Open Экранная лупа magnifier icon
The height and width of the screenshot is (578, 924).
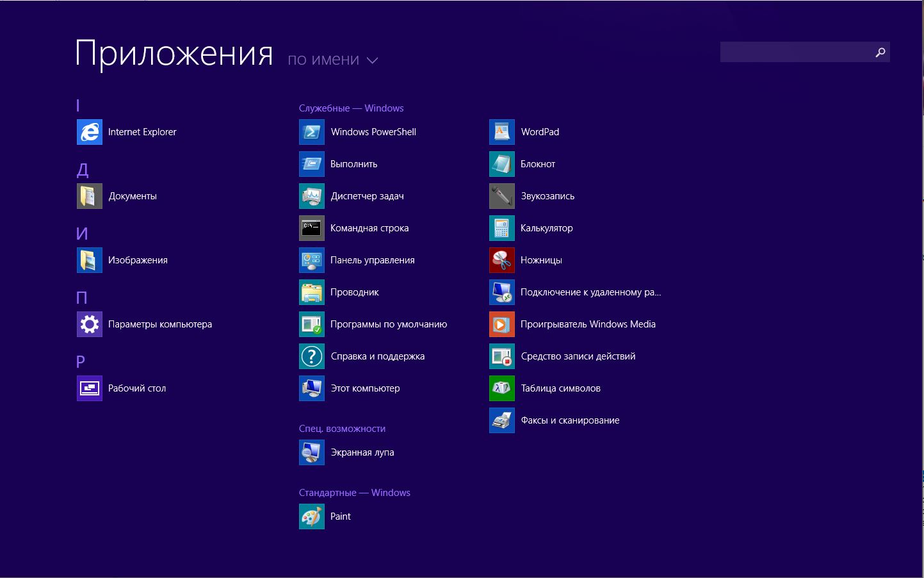coord(312,452)
